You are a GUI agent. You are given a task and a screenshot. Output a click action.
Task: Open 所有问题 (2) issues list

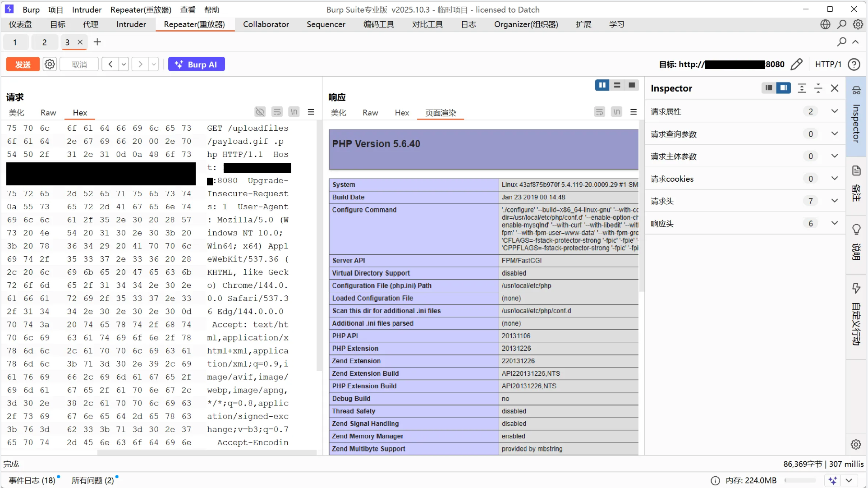[93, 480]
